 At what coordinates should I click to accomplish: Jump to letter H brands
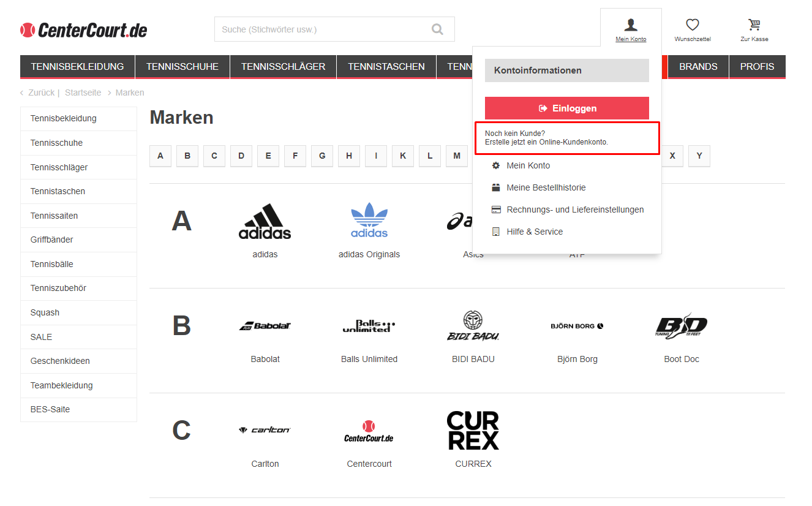click(x=349, y=156)
